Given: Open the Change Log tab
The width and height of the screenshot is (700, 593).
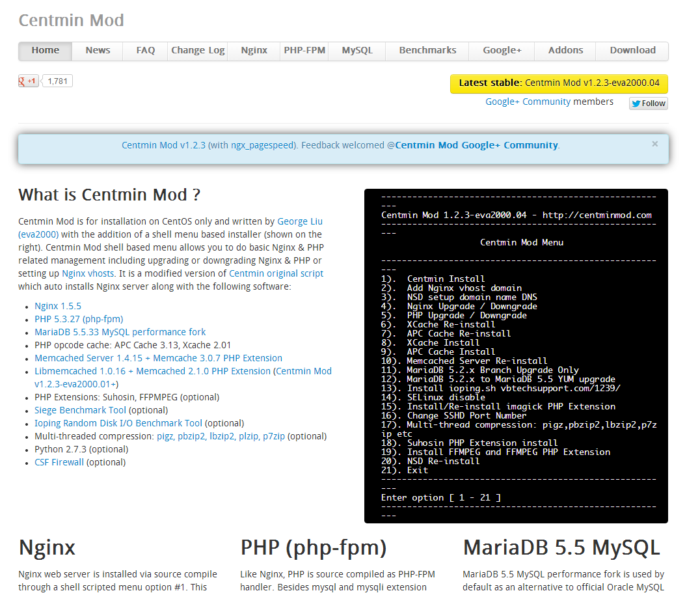Looking at the screenshot, I should (x=198, y=51).
